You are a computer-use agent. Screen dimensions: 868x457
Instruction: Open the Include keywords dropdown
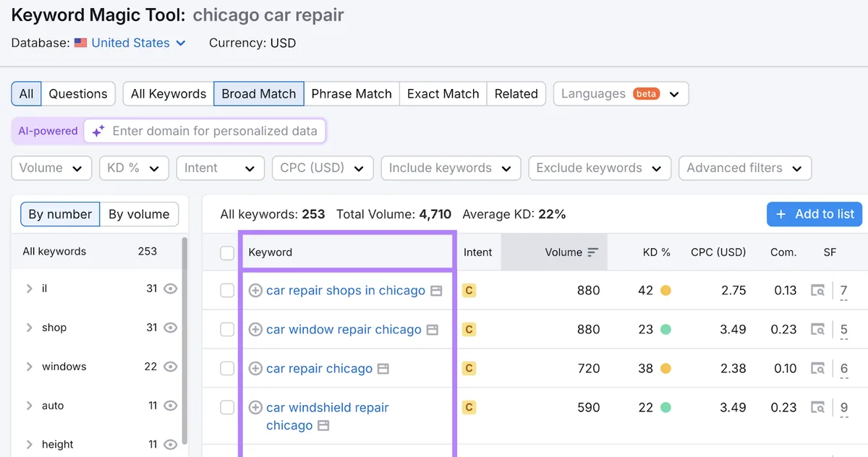[451, 168]
